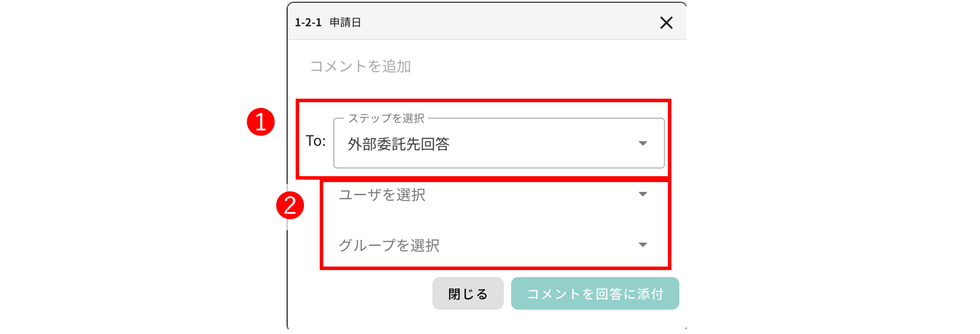
Task: Click the dropdown arrow next to 外部委託先回答
Action: coord(643,143)
